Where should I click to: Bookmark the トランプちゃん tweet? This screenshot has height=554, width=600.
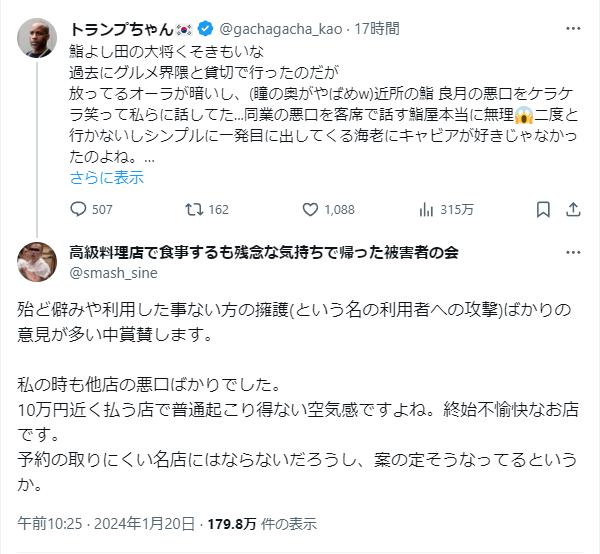tap(543, 210)
